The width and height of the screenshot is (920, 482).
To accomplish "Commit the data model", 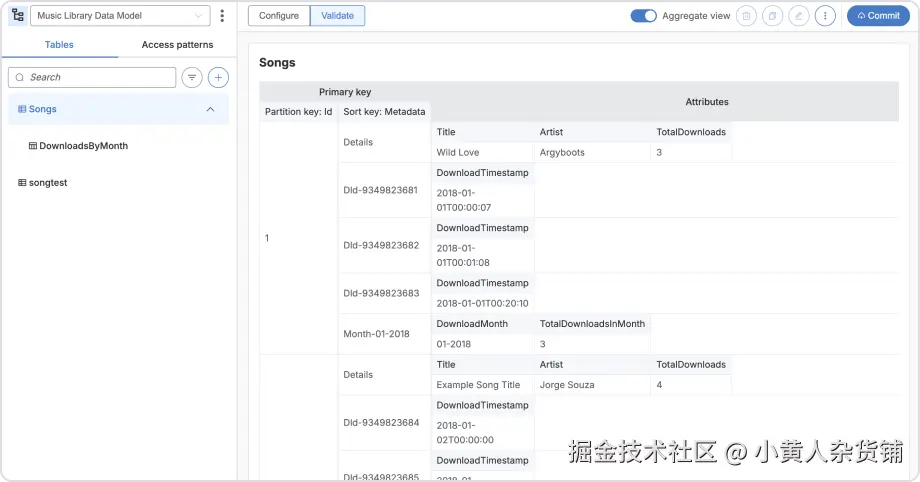I will tap(878, 16).
